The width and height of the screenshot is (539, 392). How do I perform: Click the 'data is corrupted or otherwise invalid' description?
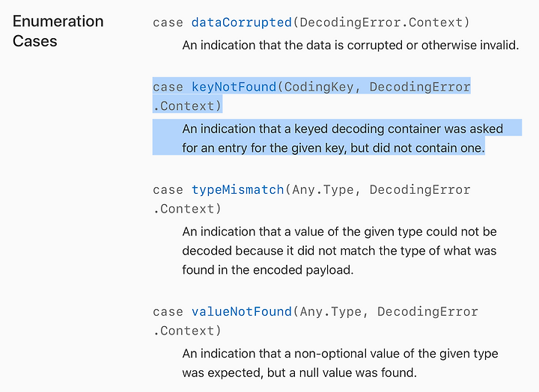(x=350, y=45)
